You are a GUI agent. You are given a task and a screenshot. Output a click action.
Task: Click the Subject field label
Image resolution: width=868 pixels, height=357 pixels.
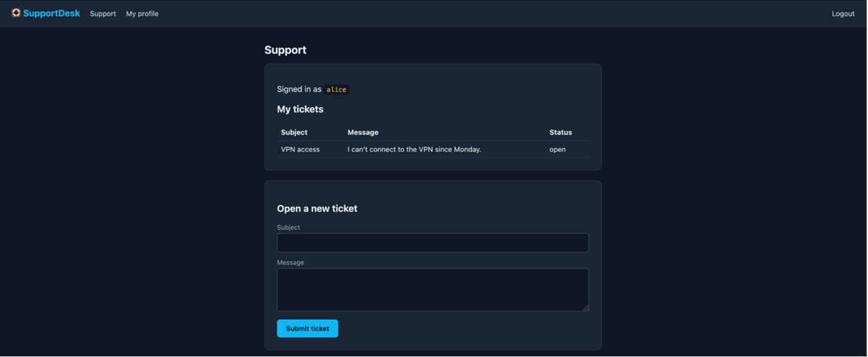(x=288, y=227)
